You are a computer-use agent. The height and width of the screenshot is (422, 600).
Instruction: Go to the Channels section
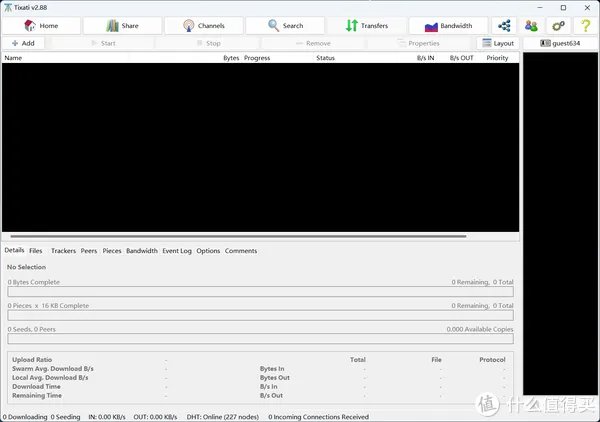point(203,26)
